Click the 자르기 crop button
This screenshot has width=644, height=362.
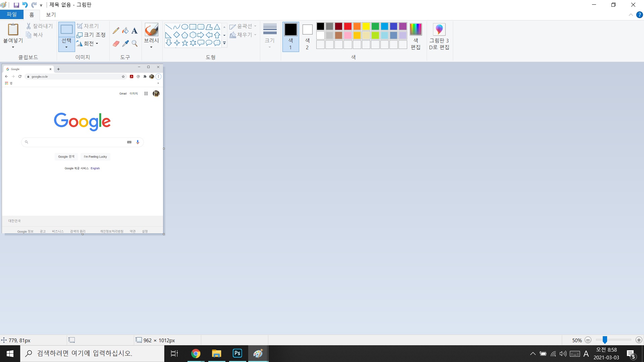click(88, 26)
